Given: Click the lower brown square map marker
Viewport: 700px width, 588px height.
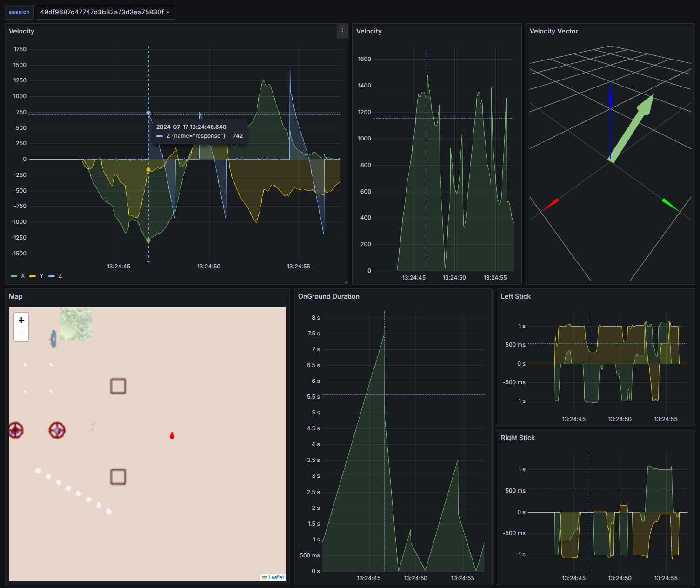Looking at the screenshot, I should (118, 477).
